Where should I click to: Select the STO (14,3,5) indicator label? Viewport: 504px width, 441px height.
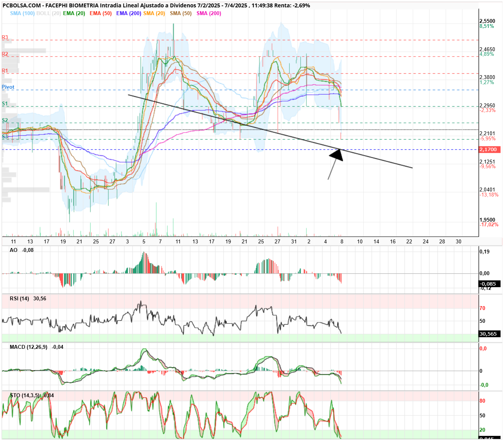[25, 396]
